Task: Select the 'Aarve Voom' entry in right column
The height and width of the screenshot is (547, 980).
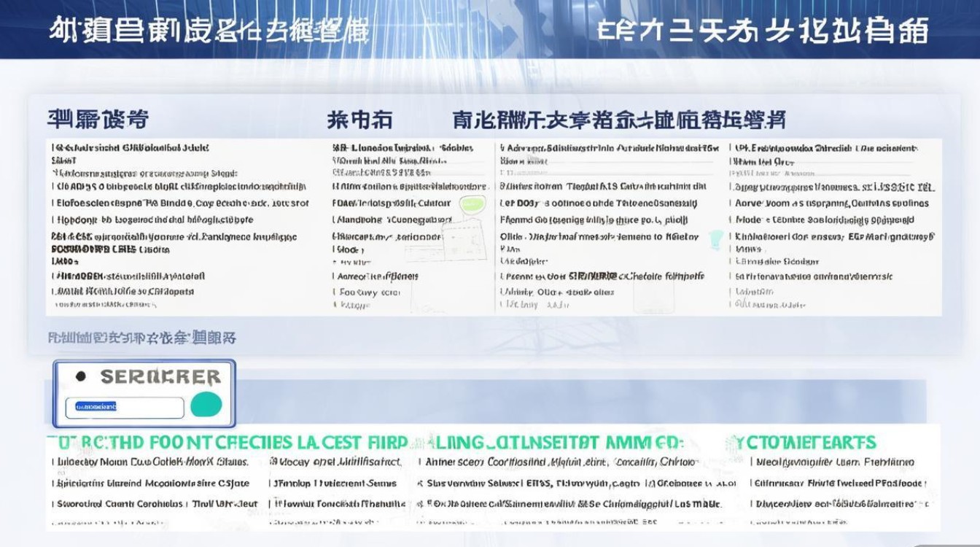Action: tap(831, 203)
